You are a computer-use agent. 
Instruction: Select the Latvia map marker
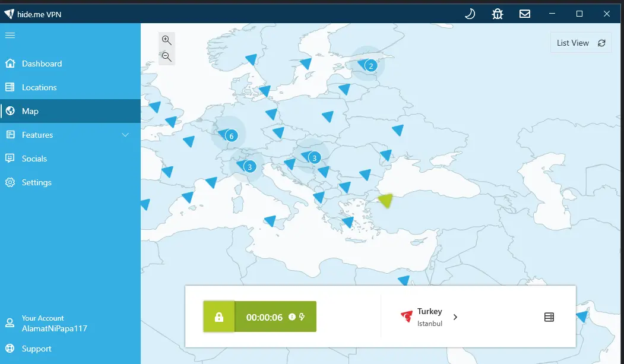pos(344,88)
